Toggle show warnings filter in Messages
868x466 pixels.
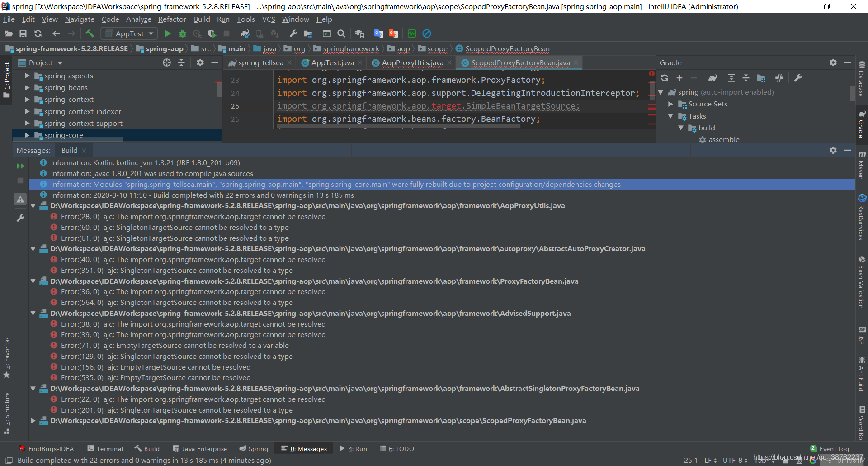20,199
